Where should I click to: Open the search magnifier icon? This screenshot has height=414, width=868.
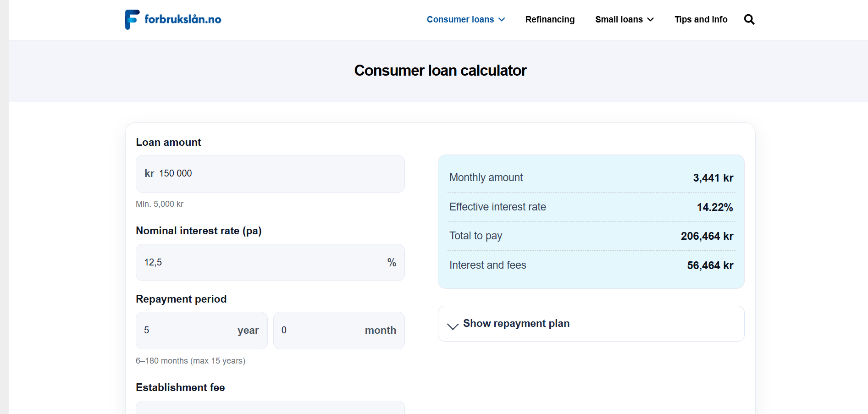(x=749, y=19)
